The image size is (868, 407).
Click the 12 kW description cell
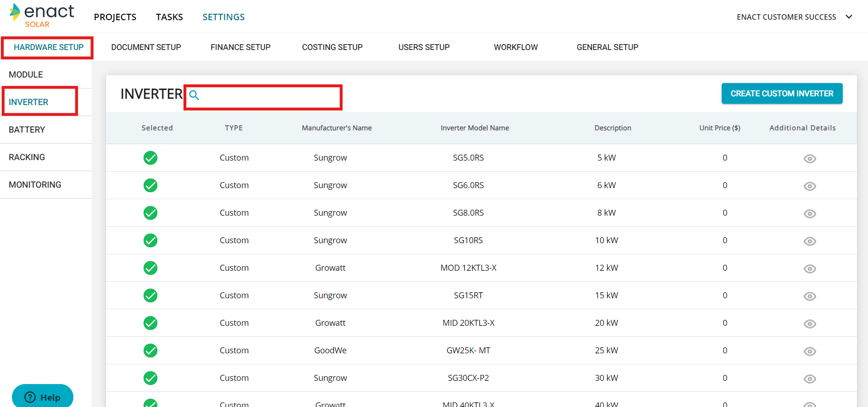tap(606, 268)
